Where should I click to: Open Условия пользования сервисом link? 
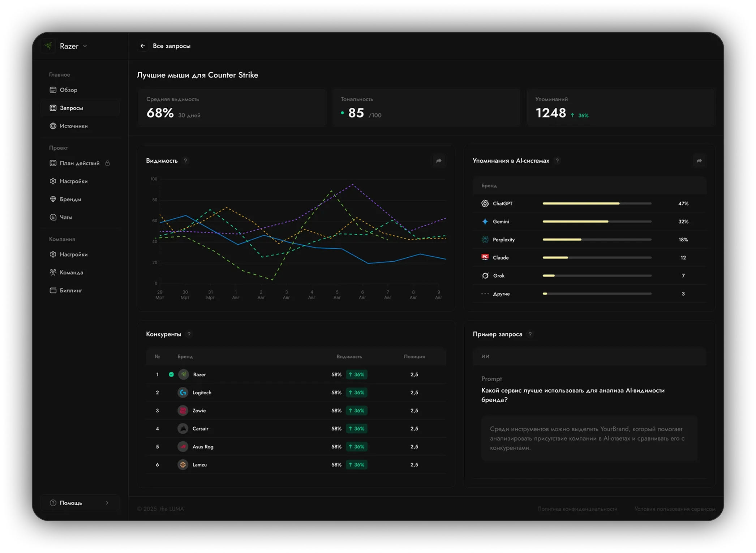coord(675,509)
